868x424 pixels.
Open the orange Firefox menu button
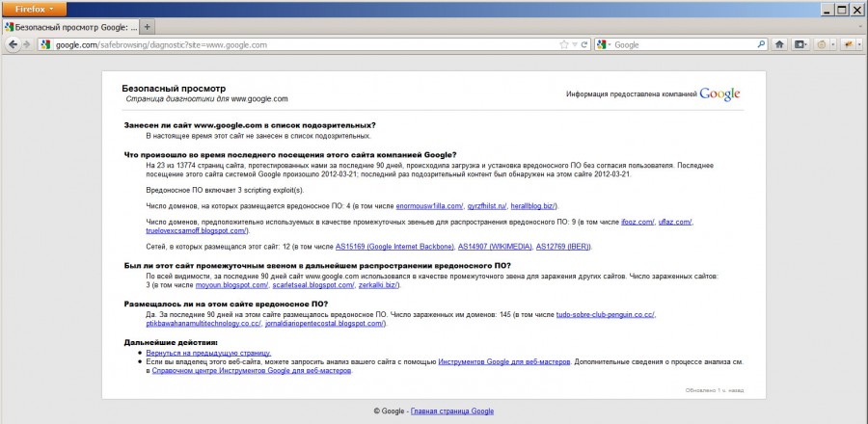coord(33,9)
